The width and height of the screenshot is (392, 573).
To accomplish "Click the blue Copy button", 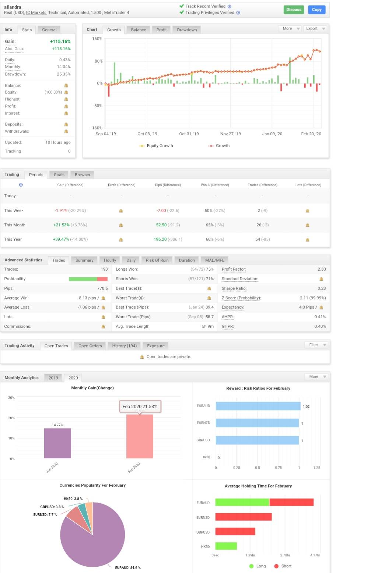I will pos(317,10).
